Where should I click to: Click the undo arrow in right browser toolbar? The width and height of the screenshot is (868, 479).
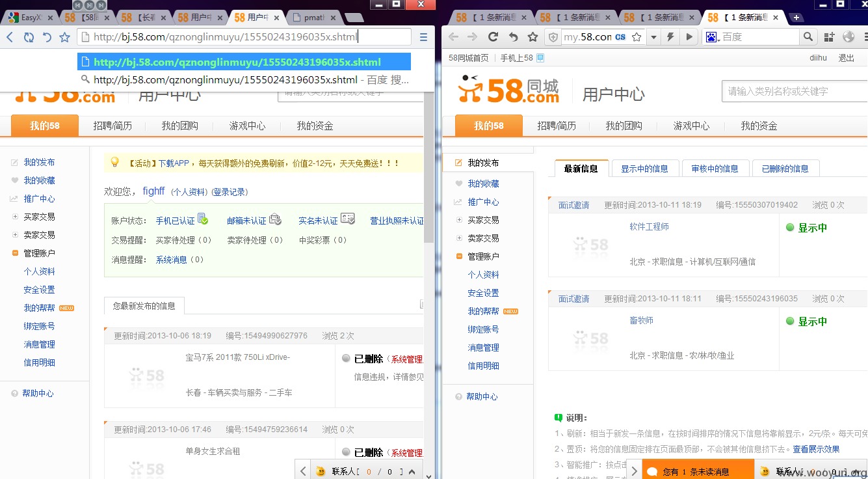point(513,37)
